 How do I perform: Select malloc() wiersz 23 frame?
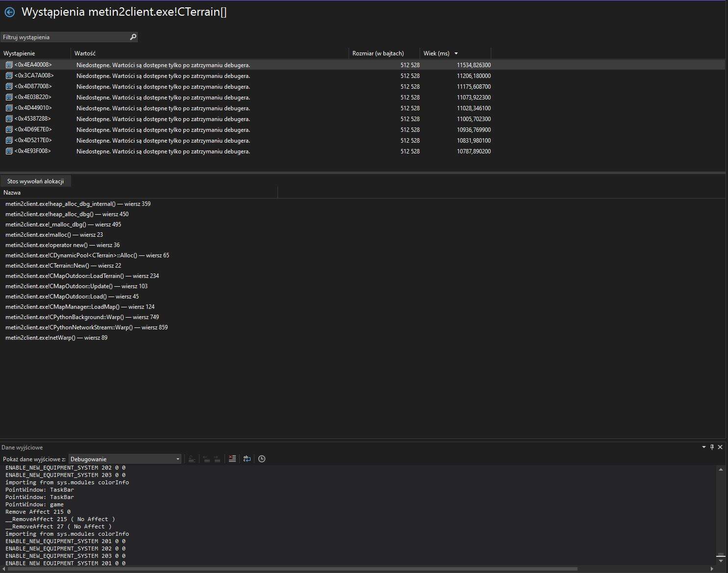click(x=54, y=235)
